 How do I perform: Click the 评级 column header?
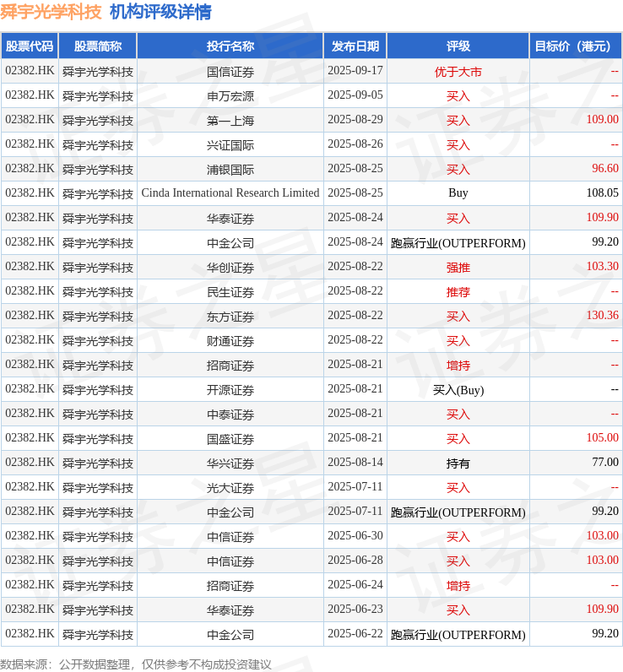tap(458, 46)
